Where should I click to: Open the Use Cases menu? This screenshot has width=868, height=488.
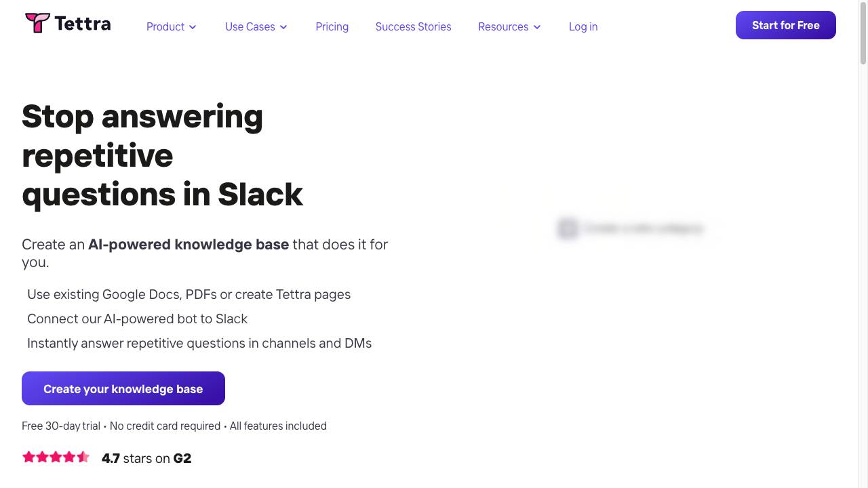click(x=256, y=26)
